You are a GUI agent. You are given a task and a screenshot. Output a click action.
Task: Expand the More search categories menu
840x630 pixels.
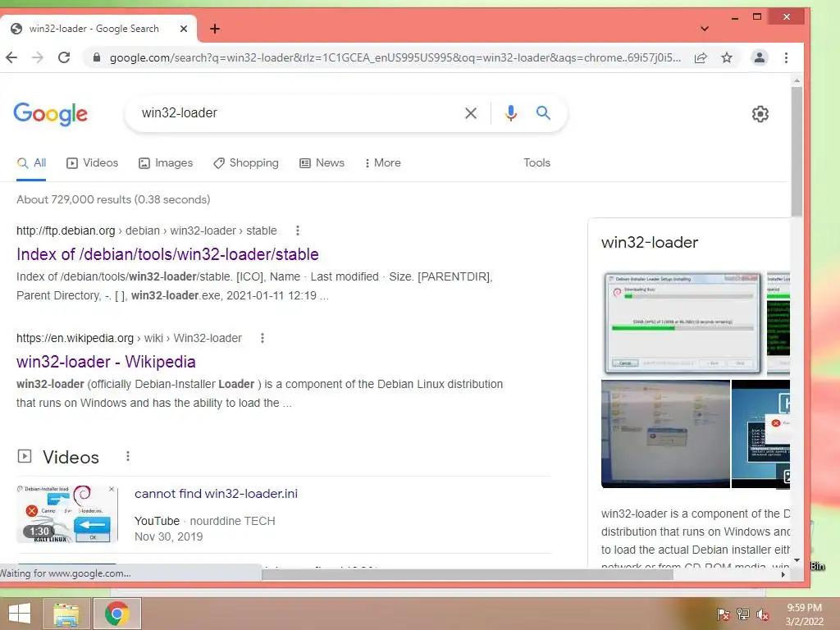(x=382, y=163)
